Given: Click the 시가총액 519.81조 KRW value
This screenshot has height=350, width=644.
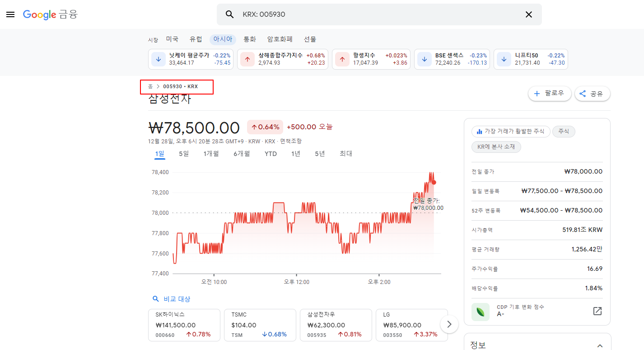Looking at the screenshot, I should pyautogui.click(x=582, y=230).
